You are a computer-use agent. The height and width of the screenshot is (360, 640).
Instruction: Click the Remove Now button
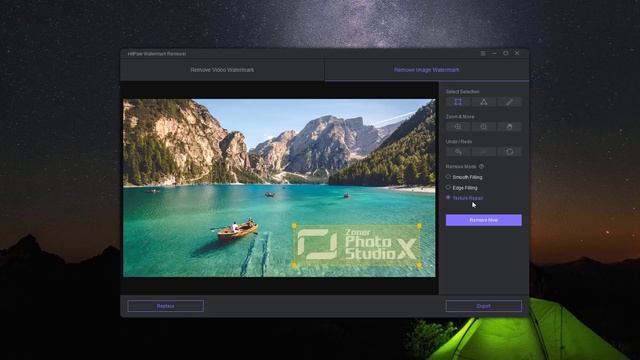[484, 220]
